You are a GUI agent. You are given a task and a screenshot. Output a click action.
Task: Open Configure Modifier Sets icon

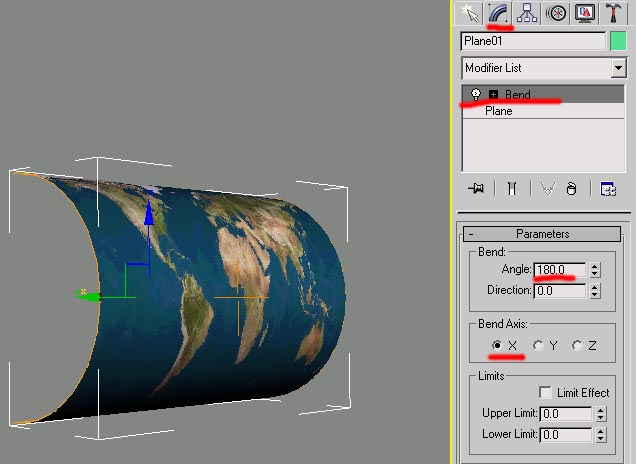tap(608, 189)
